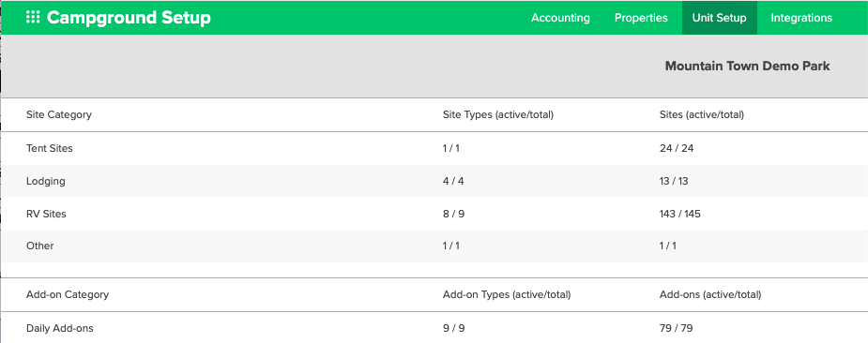Go to the Integrations tab

click(801, 18)
